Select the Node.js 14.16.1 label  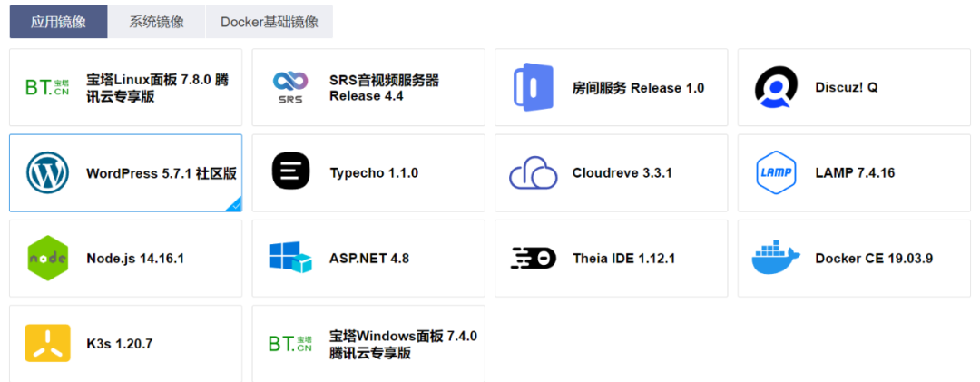click(135, 259)
